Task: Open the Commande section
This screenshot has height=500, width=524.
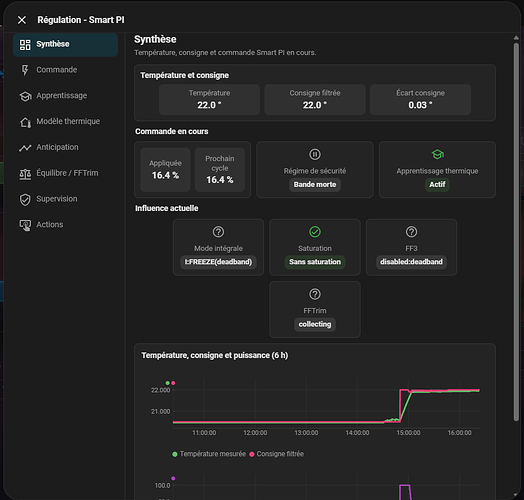Action: pyautogui.click(x=66, y=70)
